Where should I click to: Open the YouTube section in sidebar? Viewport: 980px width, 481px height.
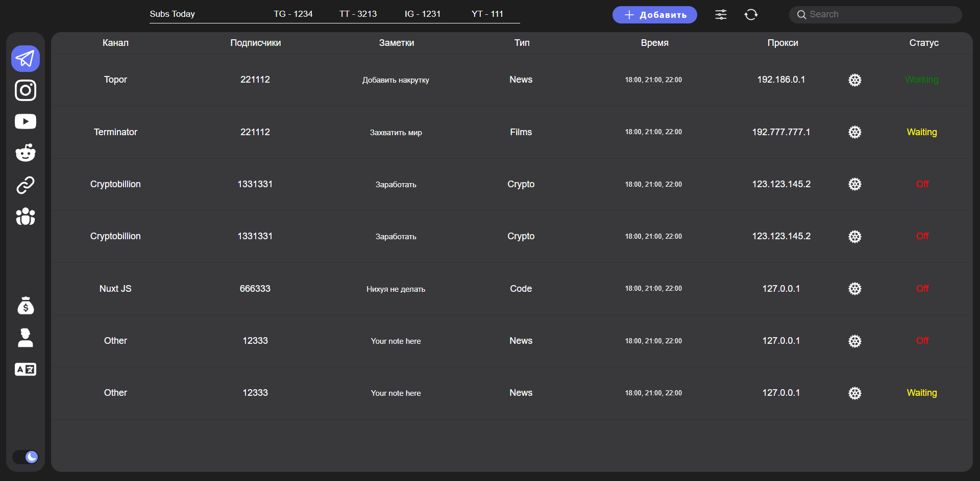pyautogui.click(x=26, y=121)
